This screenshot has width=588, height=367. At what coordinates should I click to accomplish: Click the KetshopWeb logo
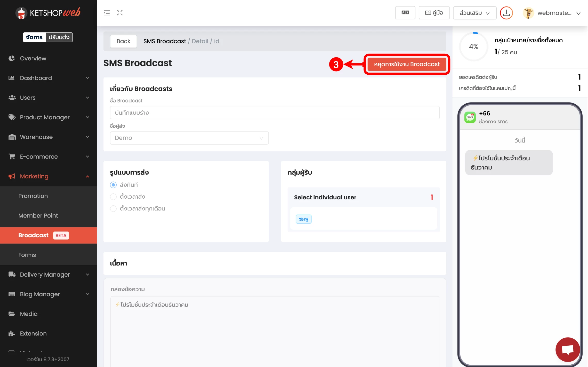point(48,13)
